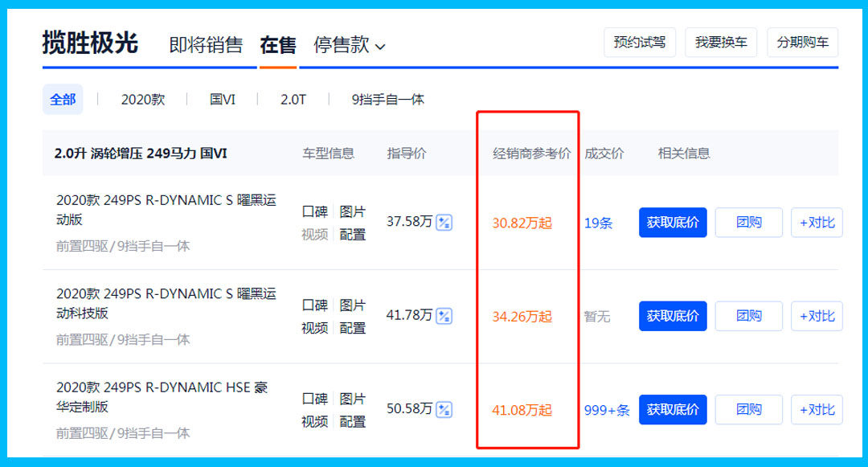This screenshot has height=467, width=868.
Task: Open 19条 transaction prices link
Action: click(599, 223)
